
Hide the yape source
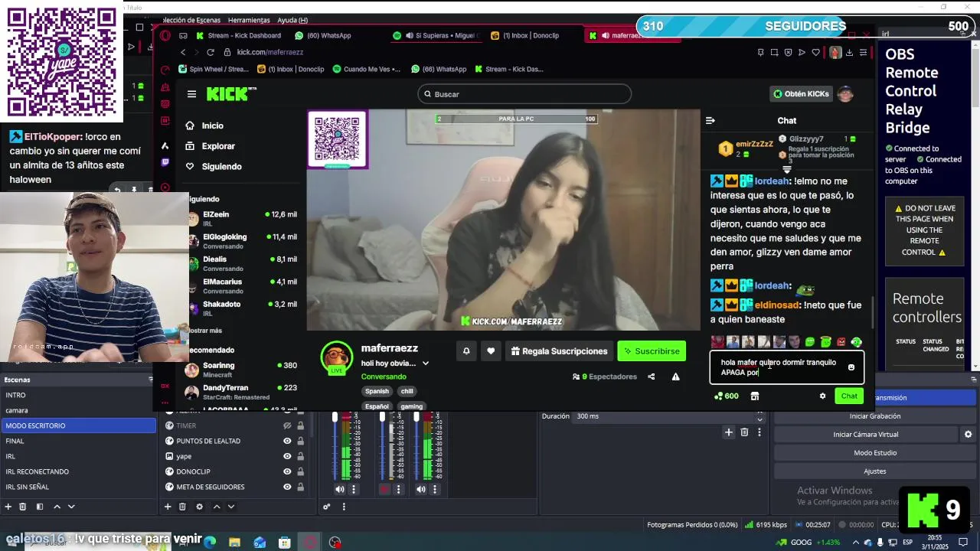pyautogui.click(x=287, y=456)
